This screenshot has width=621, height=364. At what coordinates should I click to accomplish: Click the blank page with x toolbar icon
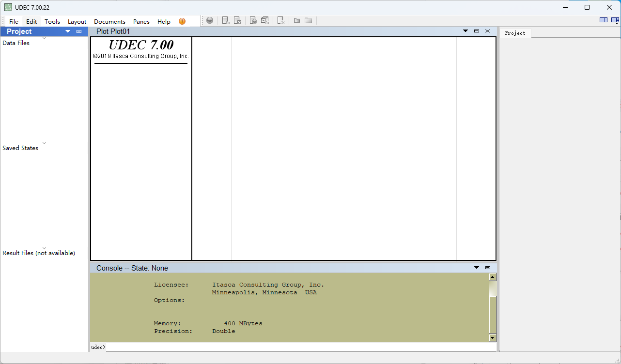click(281, 20)
